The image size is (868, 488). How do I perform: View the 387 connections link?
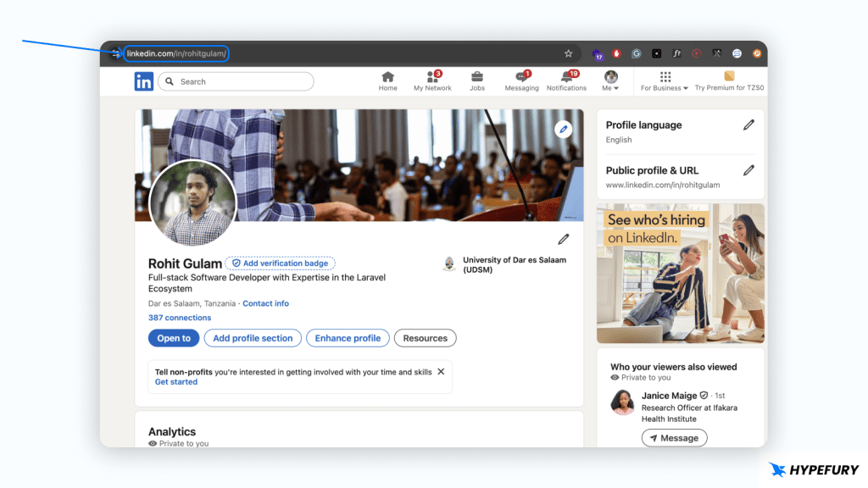180,318
